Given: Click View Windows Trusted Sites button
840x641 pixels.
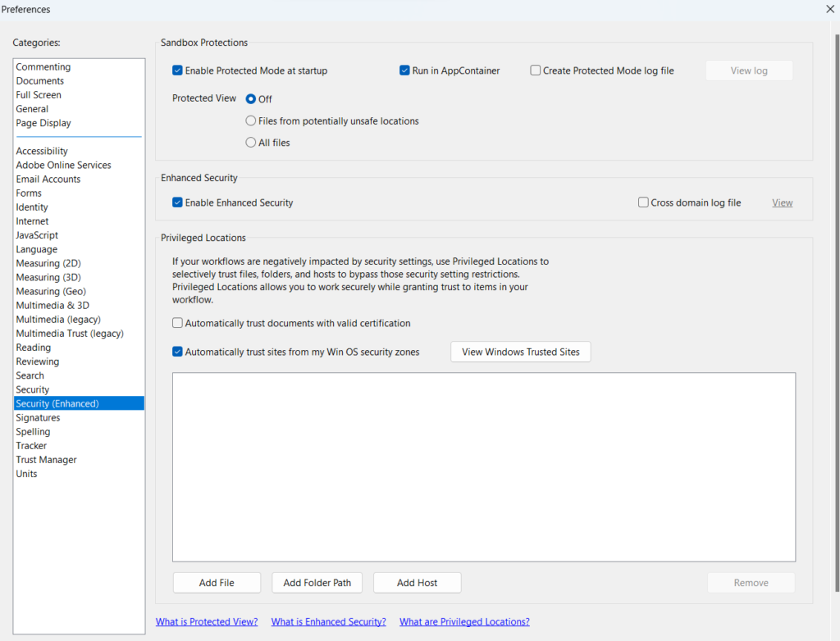Looking at the screenshot, I should [520, 352].
